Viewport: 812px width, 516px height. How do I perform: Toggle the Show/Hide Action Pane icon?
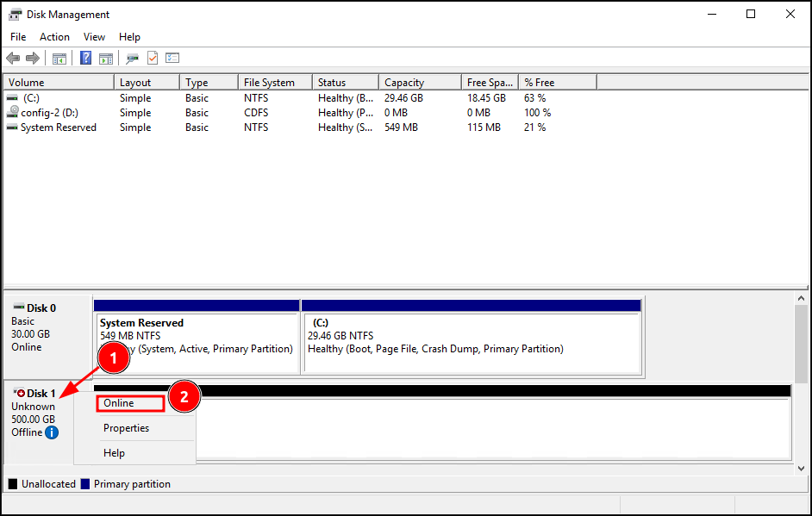(106, 59)
